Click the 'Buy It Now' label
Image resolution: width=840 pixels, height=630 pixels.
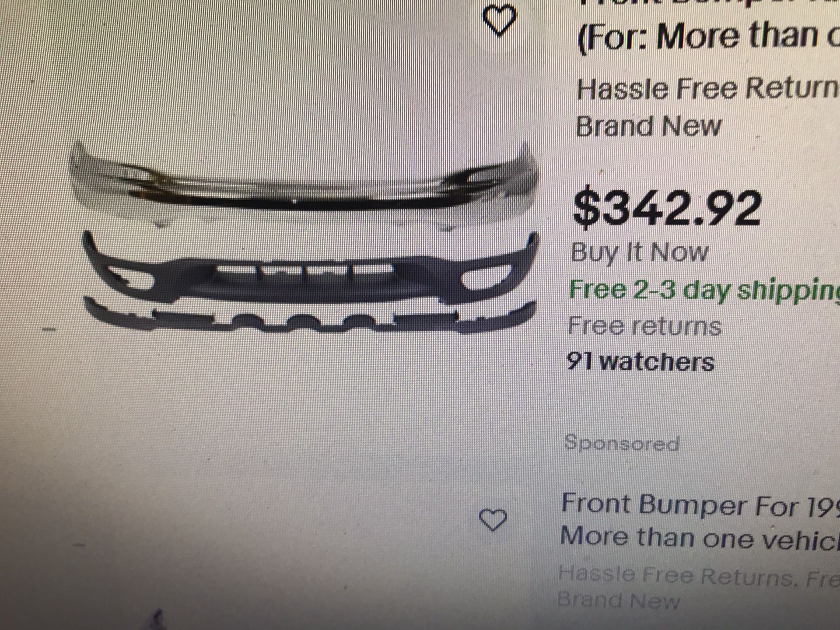click(639, 252)
